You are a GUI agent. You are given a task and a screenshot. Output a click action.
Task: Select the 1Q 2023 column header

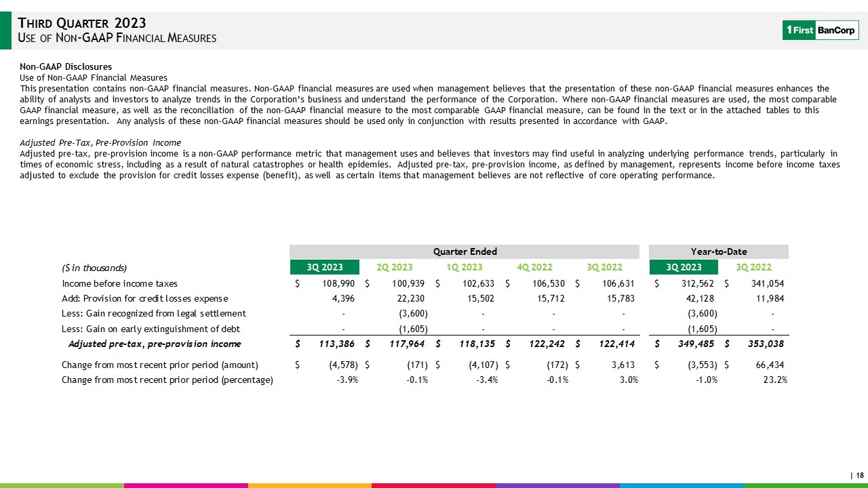pos(464,267)
